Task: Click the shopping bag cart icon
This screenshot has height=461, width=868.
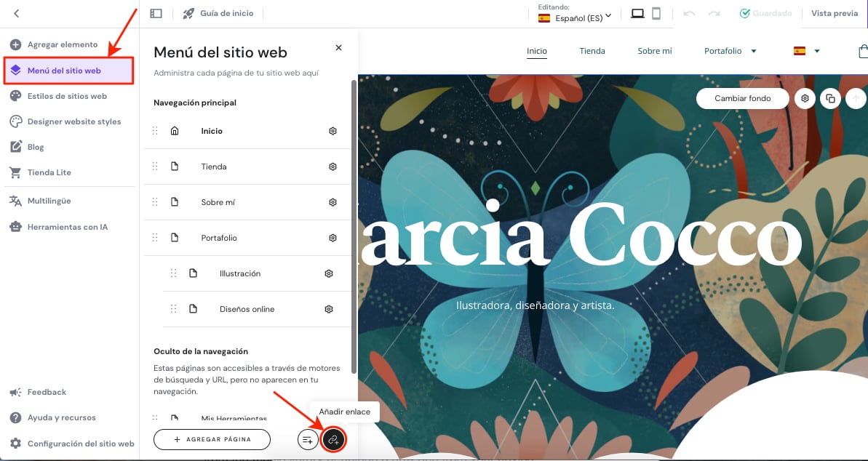Action: pos(863,51)
